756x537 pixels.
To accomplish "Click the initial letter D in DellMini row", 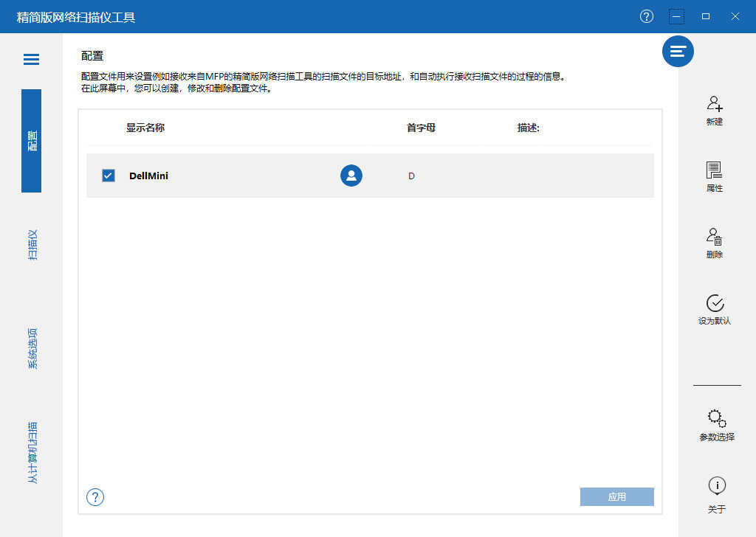I will point(411,176).
